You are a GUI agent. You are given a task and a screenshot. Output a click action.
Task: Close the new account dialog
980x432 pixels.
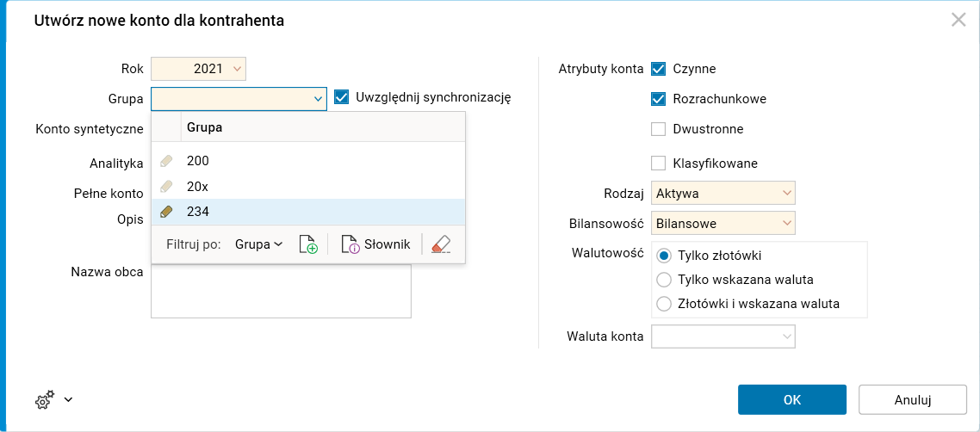tap(958, 20)
